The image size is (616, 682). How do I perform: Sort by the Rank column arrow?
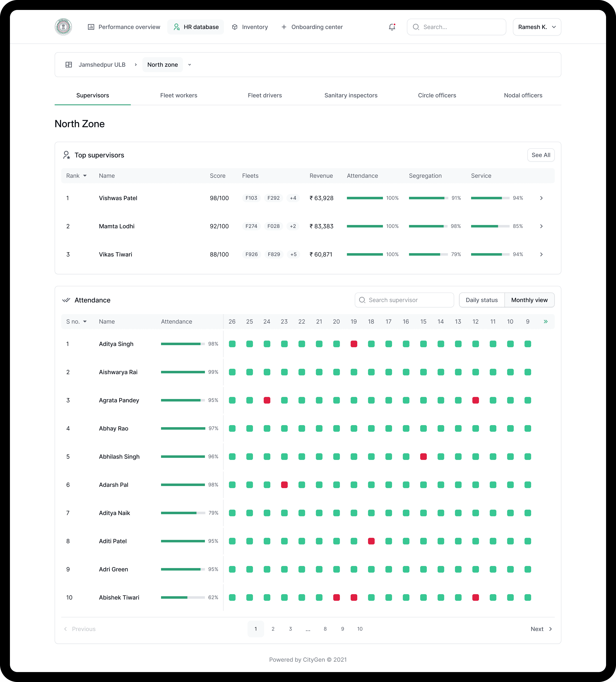coord(85,176)
